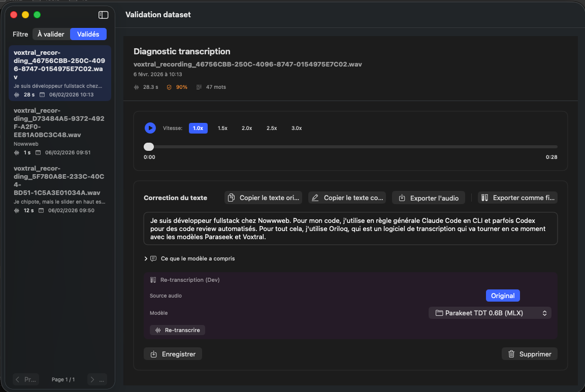Click in the transcription correction text field
The width and height of the screenshot is (585, 392).
(350, 228)
